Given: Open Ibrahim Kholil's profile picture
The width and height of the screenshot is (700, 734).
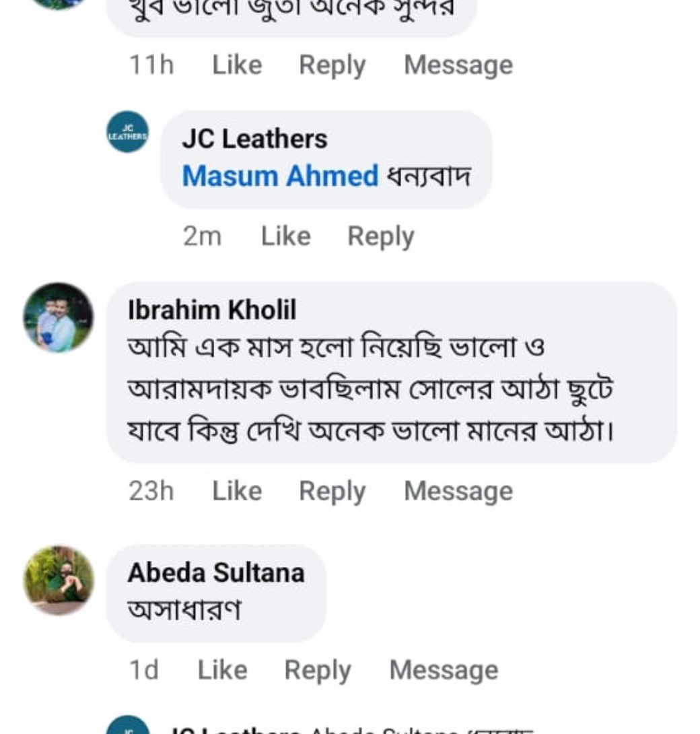Looking at the screenshot, I should pos(59,317).
